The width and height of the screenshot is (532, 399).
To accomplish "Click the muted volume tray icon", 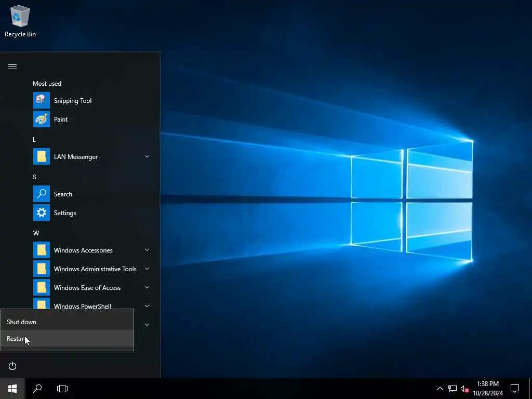I will (464, 389).
